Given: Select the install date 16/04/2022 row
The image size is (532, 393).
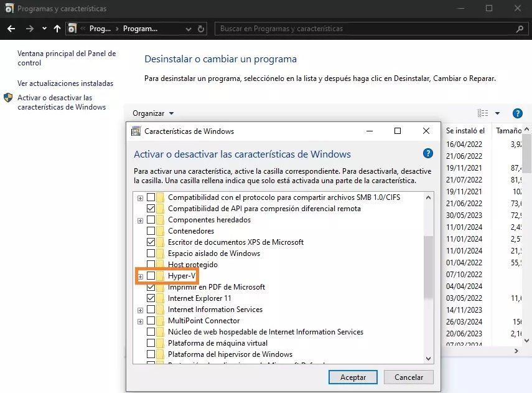Looking at the screenshot, I should point(464,144).
